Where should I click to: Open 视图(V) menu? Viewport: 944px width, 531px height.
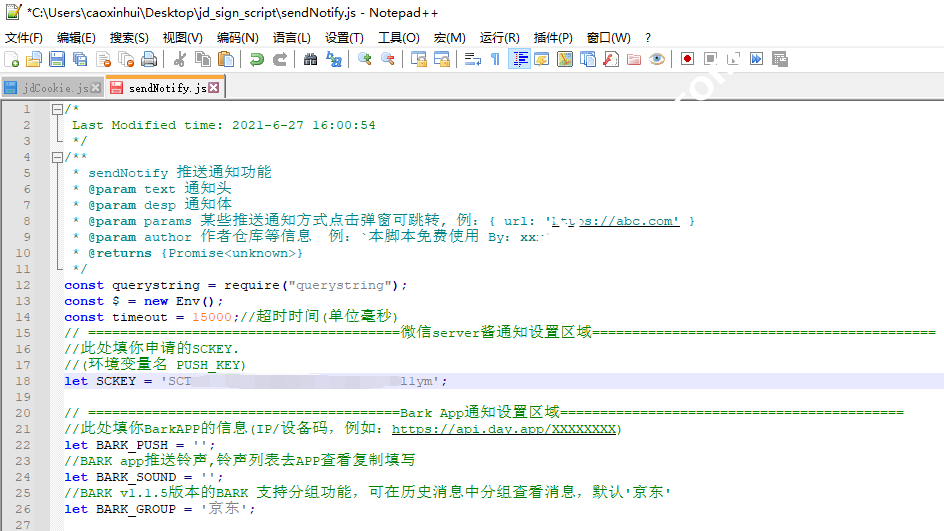pos(182,38)
